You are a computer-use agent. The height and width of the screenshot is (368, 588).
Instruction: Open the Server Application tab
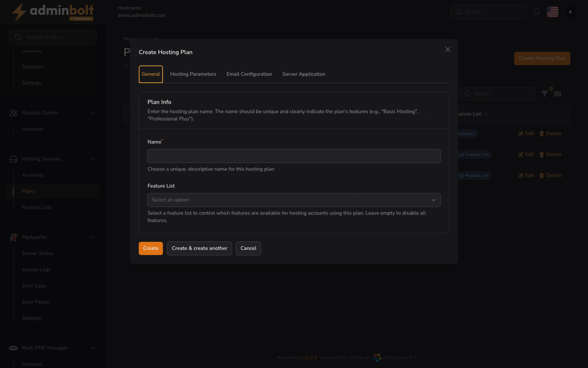coord(304,74)
